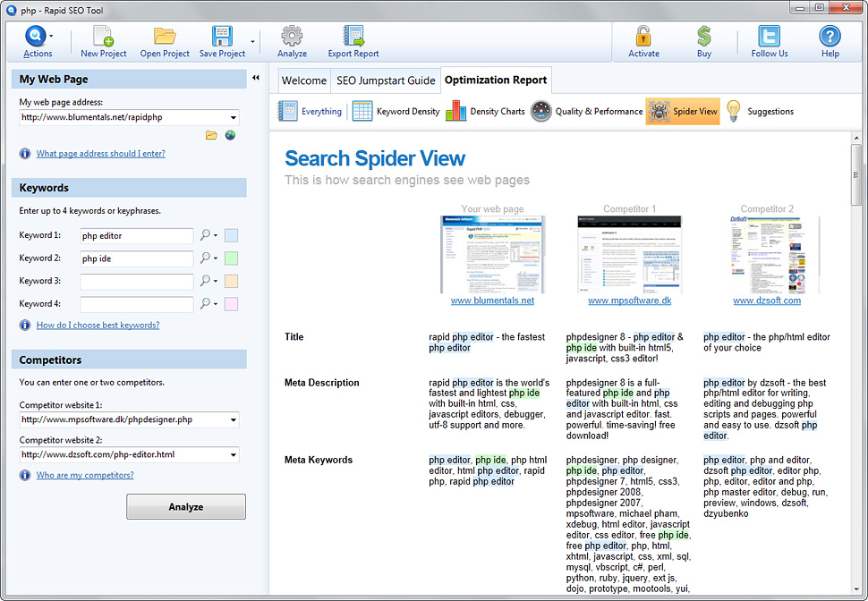Follow the www.mpsoftware.dk link
Screen dimensions: 868x601
coord(629,300)
